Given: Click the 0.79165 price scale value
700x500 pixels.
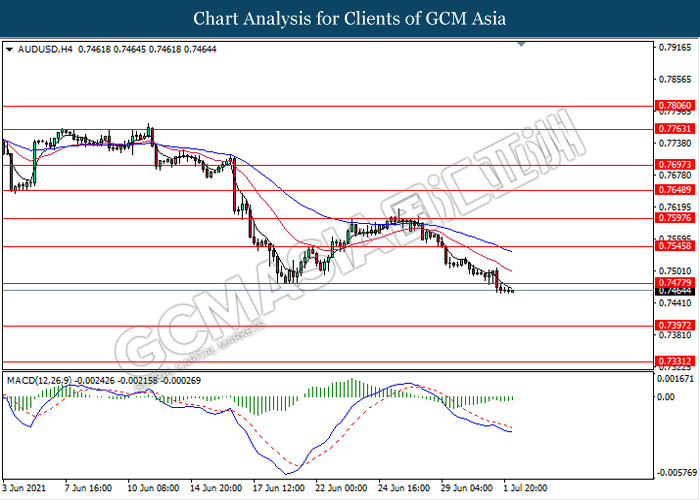Looking at the screenshot, I should click(675, 47).
